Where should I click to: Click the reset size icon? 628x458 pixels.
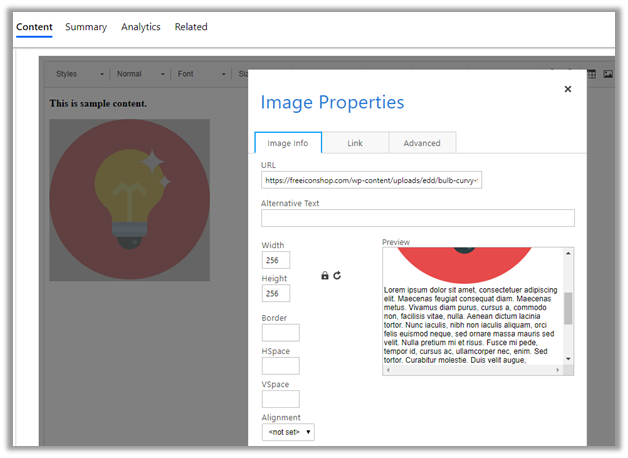[337, 275]
